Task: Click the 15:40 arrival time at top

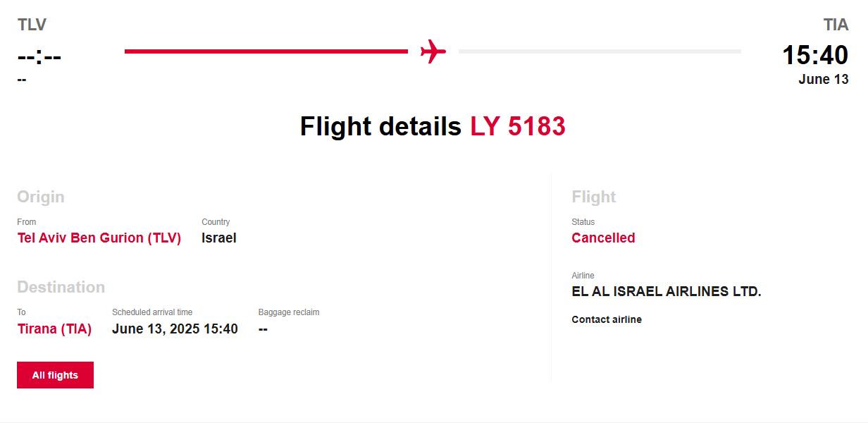Action: tap(815, 55)
